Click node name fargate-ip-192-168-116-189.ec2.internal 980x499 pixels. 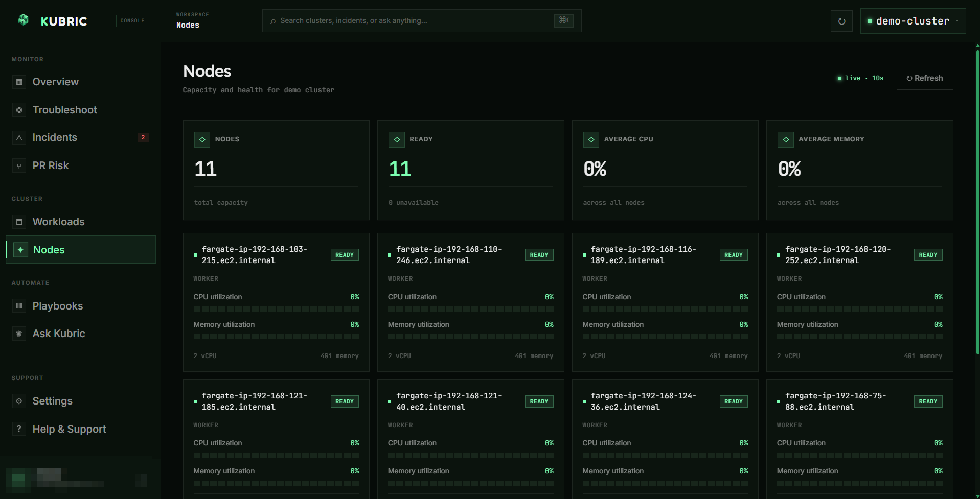coord(643,255)
